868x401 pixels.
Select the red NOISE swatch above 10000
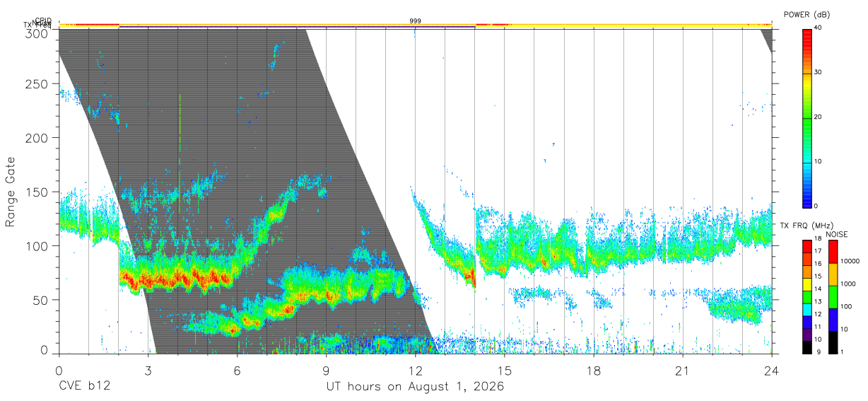click(833, 250)
